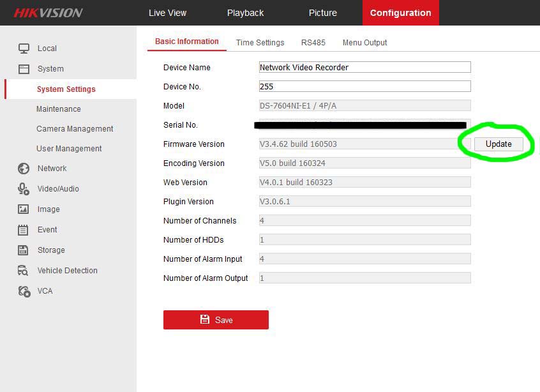
Task: Focus the Device No. input field
Action: [364, 86]
